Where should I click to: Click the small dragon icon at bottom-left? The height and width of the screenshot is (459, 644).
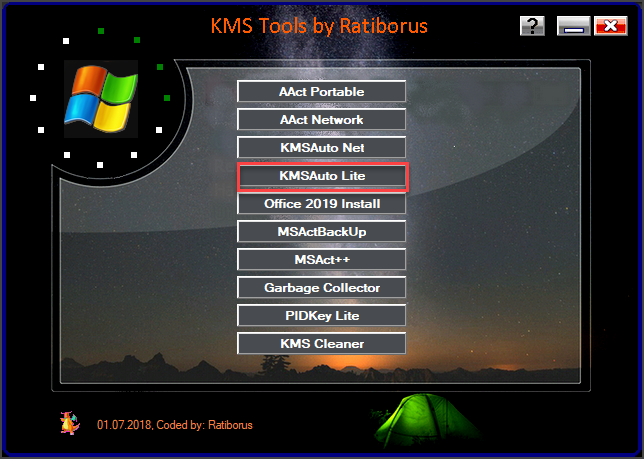click(x=68, y=423)
